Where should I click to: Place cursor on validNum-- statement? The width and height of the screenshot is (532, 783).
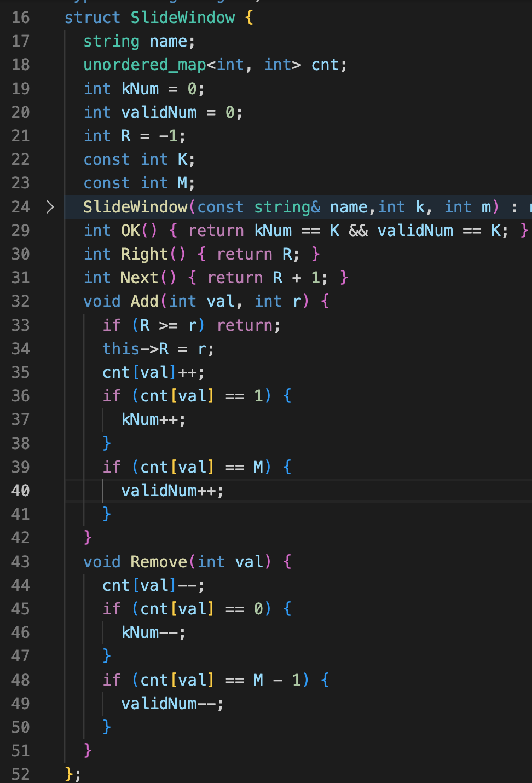click(172, 704)
